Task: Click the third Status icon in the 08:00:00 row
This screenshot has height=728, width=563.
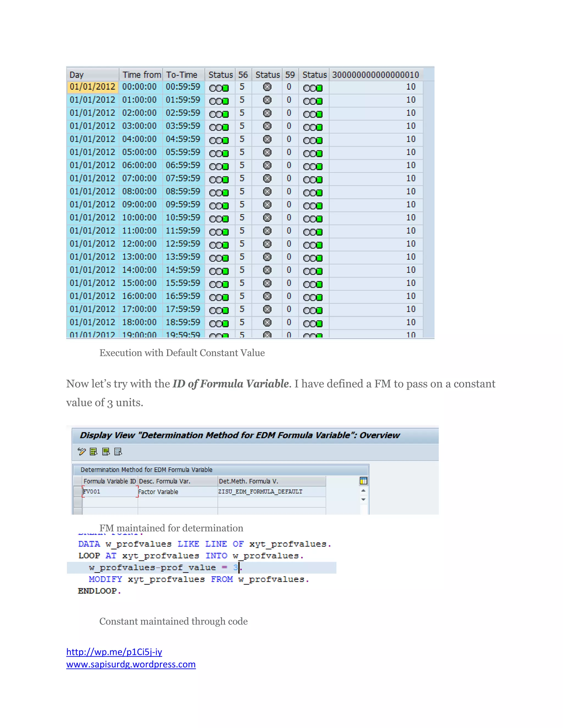Action: [x=313, y=193]
